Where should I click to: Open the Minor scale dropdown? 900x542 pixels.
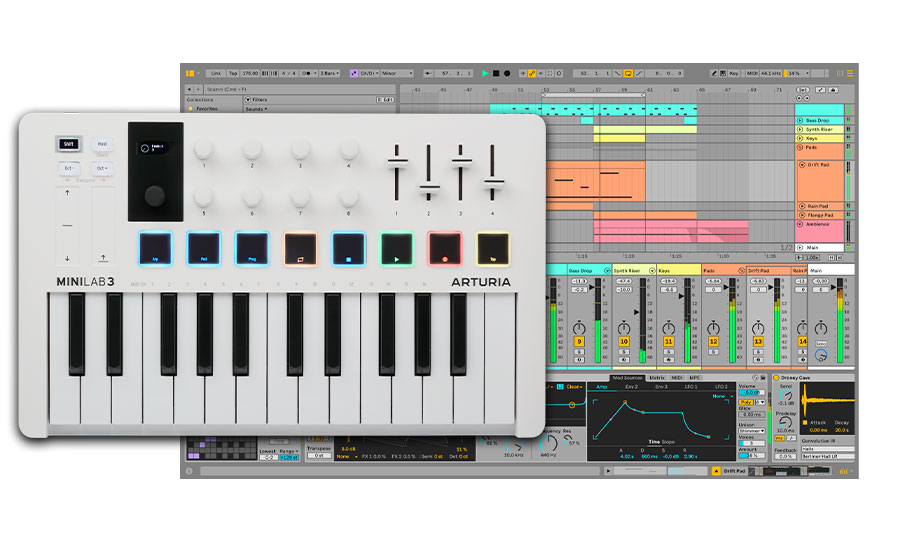click(x=397, y=73)
